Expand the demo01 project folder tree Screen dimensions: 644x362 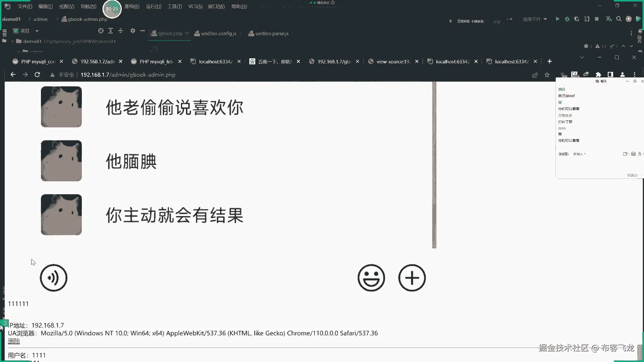coord(12,41)
